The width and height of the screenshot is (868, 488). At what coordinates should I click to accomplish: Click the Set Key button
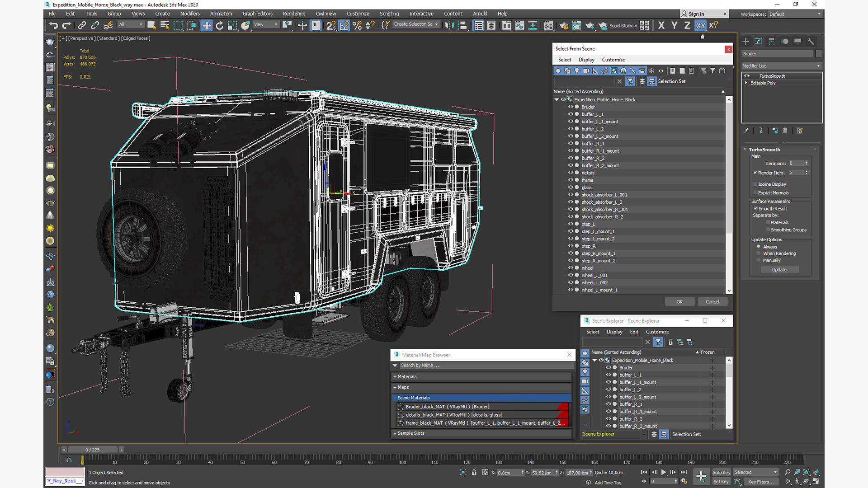pyautogui.click(x=721, y=482)
